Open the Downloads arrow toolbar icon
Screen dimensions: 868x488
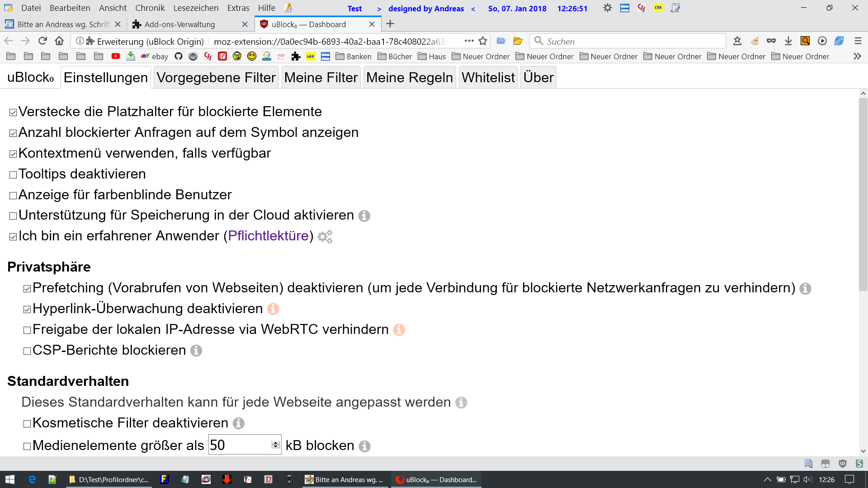click(788, 41)
